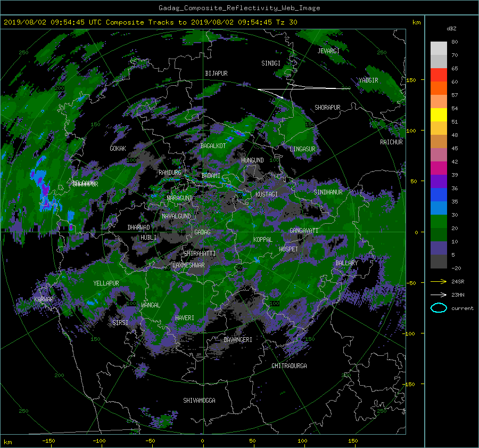
Task: Click the JEVARGI city label
Action: (328, 51)
